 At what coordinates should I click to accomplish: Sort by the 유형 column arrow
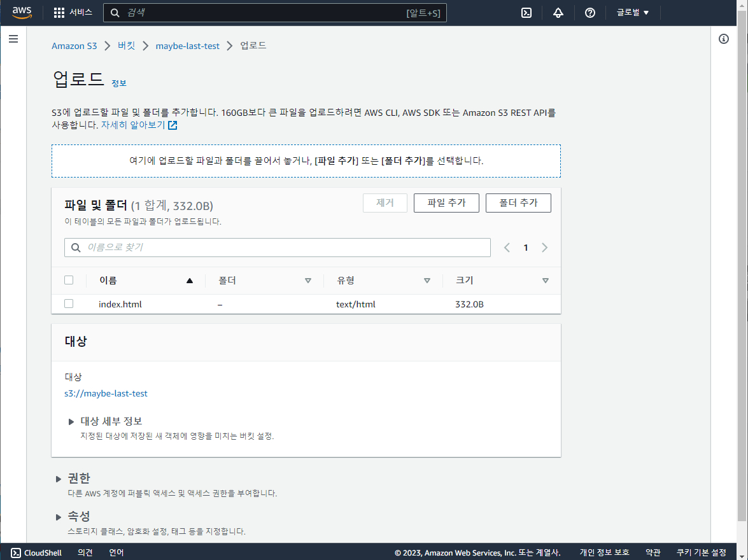[x=427, y=281]
